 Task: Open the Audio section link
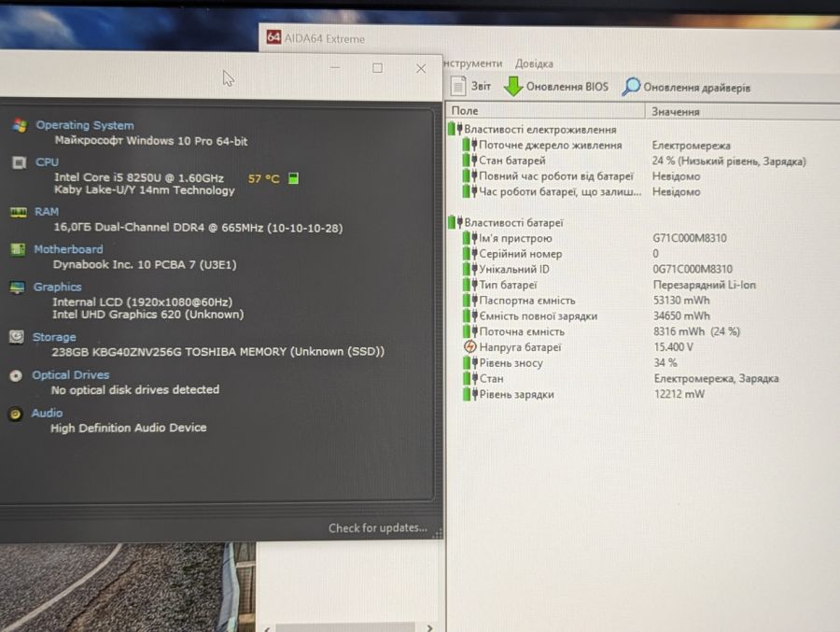(47, 413)
